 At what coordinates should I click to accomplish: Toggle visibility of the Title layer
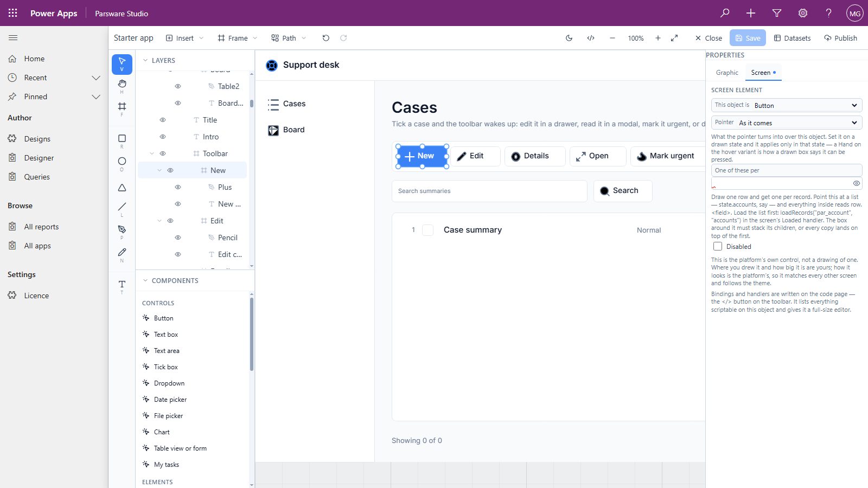click(163, 120)
